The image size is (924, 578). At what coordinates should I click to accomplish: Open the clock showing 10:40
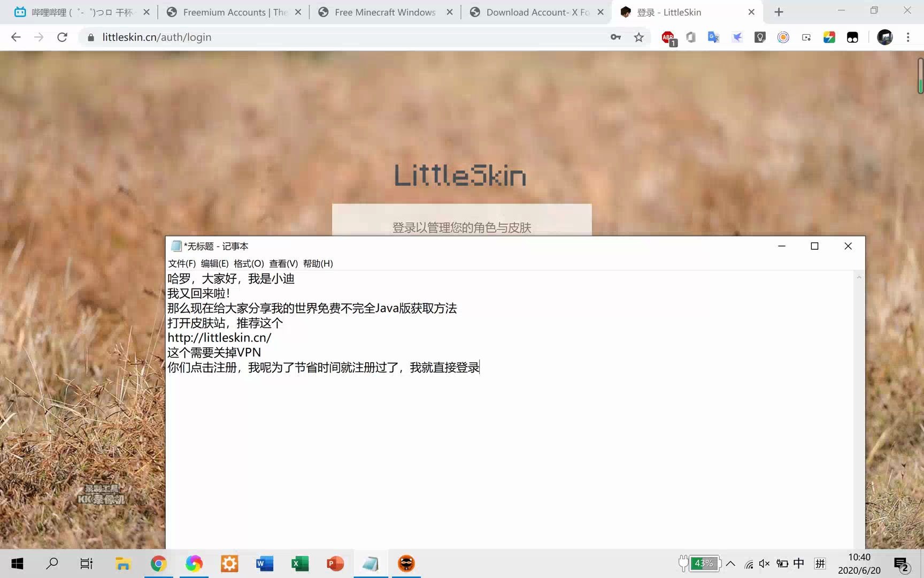point(859,564)
